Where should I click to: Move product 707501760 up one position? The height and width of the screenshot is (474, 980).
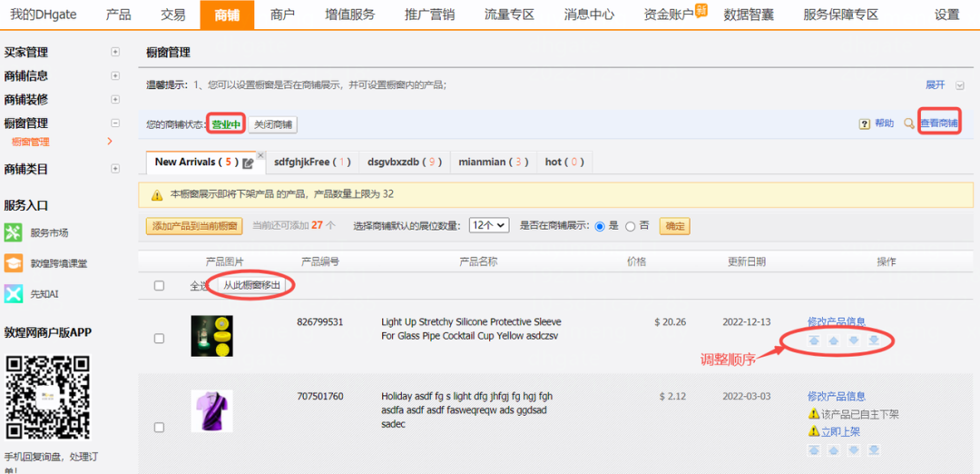pos(834,449)
